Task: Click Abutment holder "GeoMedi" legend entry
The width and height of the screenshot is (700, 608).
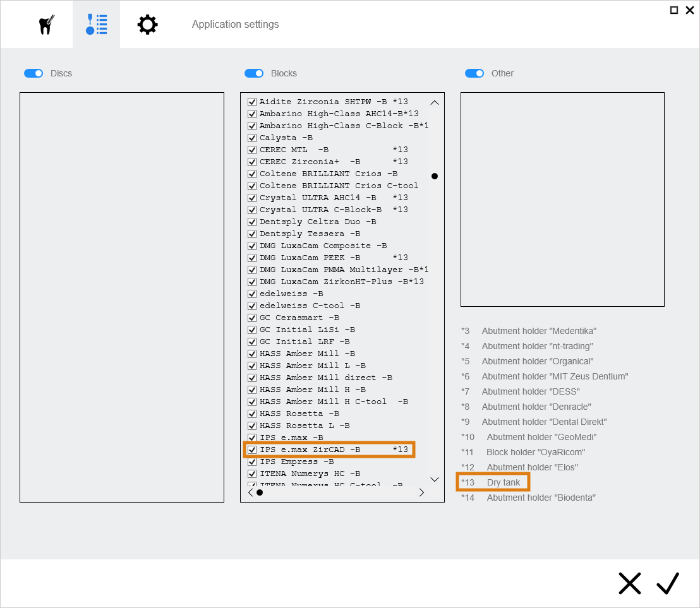Action: 541,437
